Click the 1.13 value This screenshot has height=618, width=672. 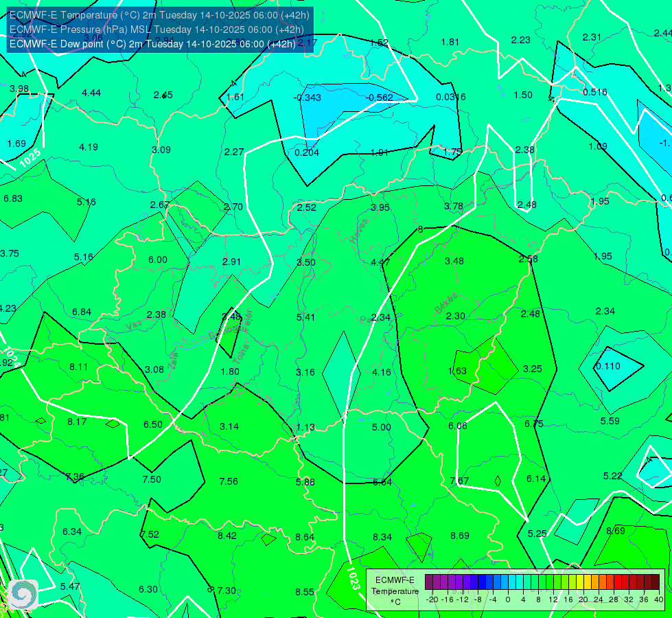point(305,428)
